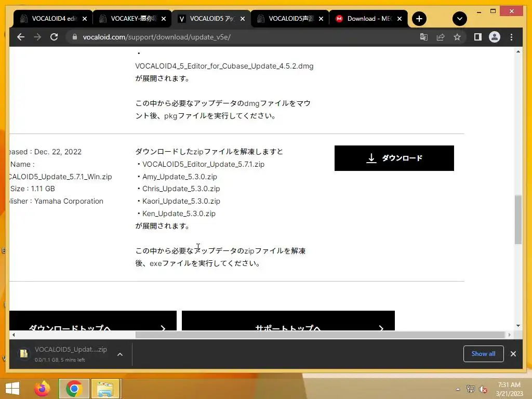Reload the vocaloid.com page
This screenshot has height=399, width=532.
pyautogui.click(x=54, y=37)
